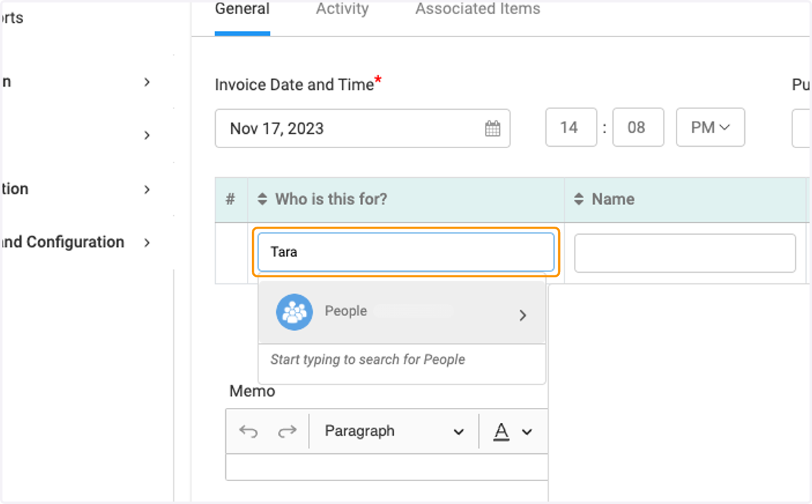Screen dimensions: 812x504
Task: Sort the Name column
Action: 579,200
